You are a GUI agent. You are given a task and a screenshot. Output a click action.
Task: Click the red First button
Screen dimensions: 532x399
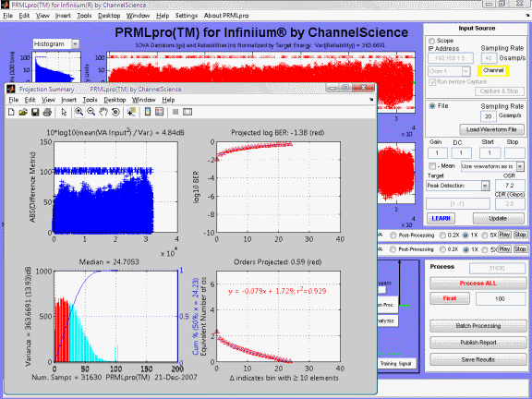(450, 298)
